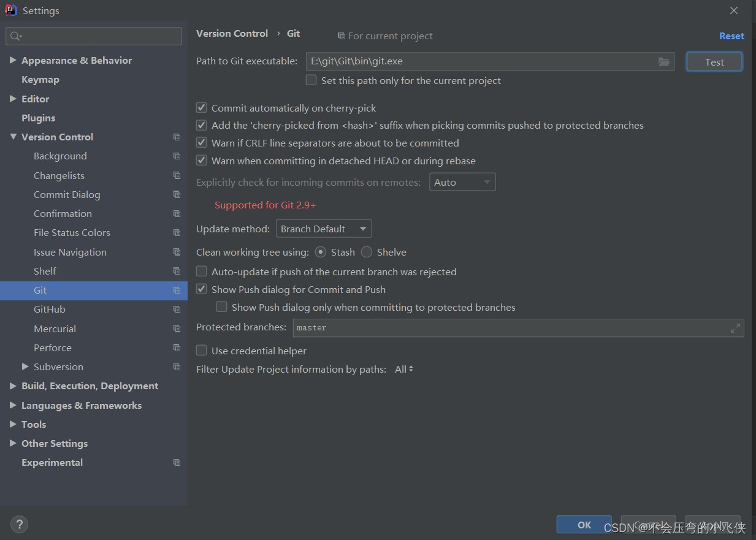Toggle Warn if CRLF line separators checkbox
This screenshot has height=540, width=756.
201,143
